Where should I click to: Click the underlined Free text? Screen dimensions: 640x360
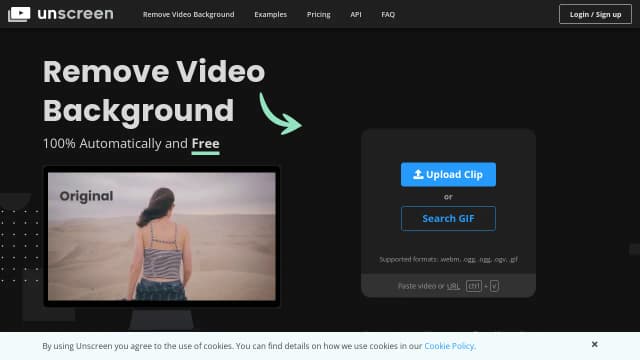pyautogui.click(x=206, y=144)
